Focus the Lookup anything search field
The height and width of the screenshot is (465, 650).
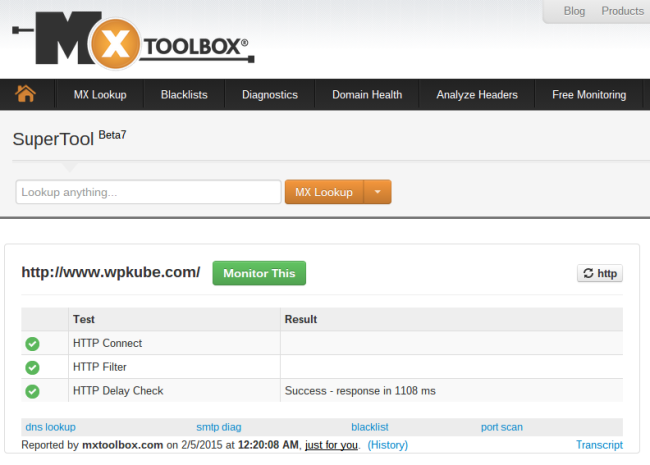click(148, 192)
